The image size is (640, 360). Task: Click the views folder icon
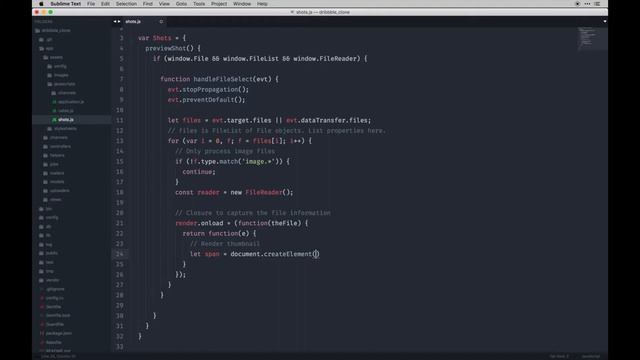click(x=45, y=200)
